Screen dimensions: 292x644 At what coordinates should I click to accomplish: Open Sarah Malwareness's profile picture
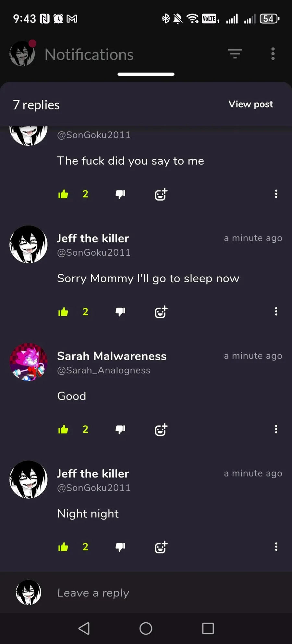(29, 362)
